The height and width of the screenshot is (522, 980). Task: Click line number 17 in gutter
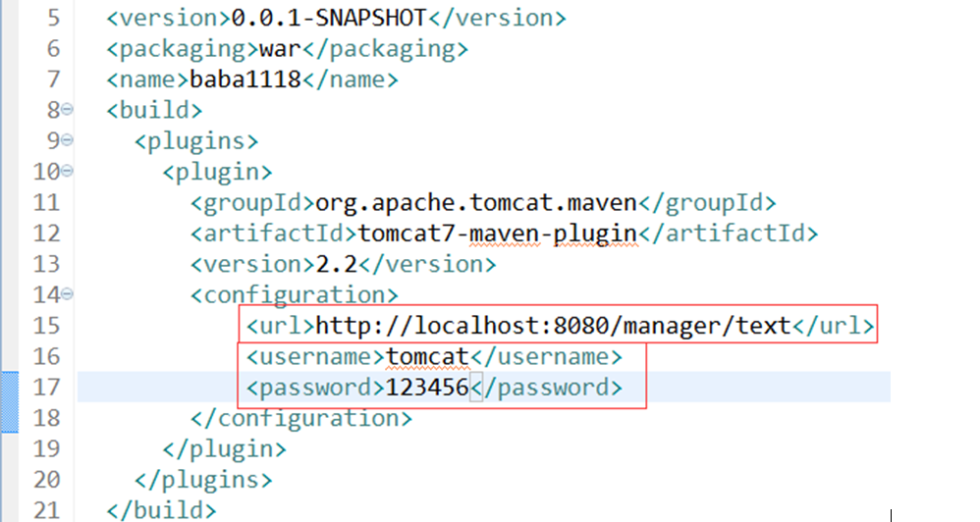click(x=46, y=388)
